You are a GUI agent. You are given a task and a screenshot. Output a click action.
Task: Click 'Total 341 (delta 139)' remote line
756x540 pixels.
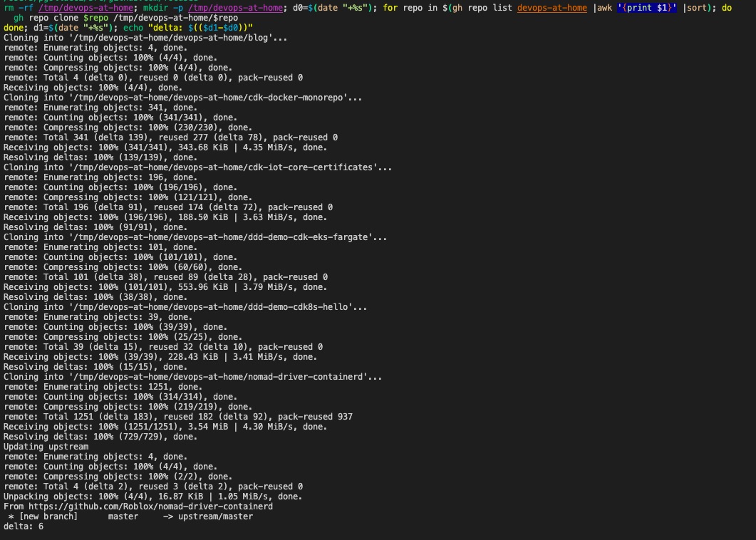pyautogui.click(x=170, y=137)
